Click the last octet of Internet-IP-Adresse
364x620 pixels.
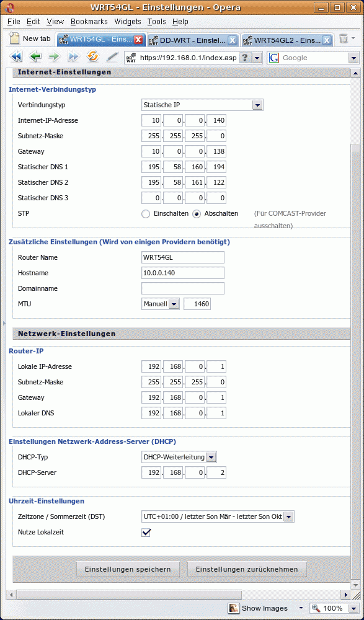[x=216, y=121]
